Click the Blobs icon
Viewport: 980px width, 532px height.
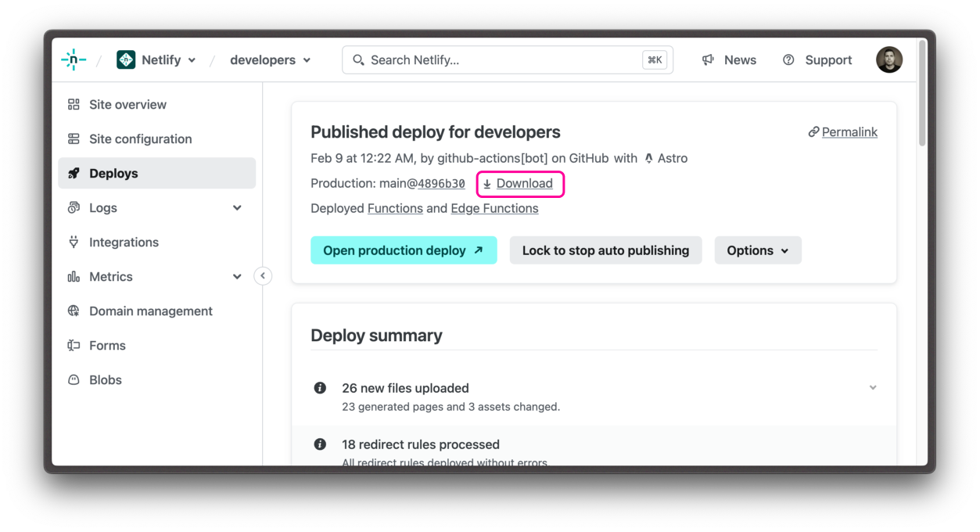pyautogui.click(x=74, y=380)
